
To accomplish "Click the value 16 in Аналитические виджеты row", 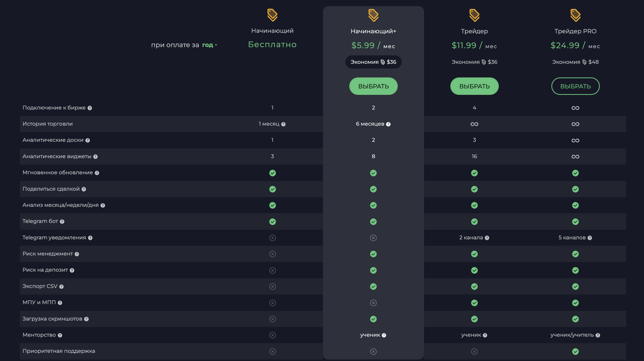I will pos(474,156).
